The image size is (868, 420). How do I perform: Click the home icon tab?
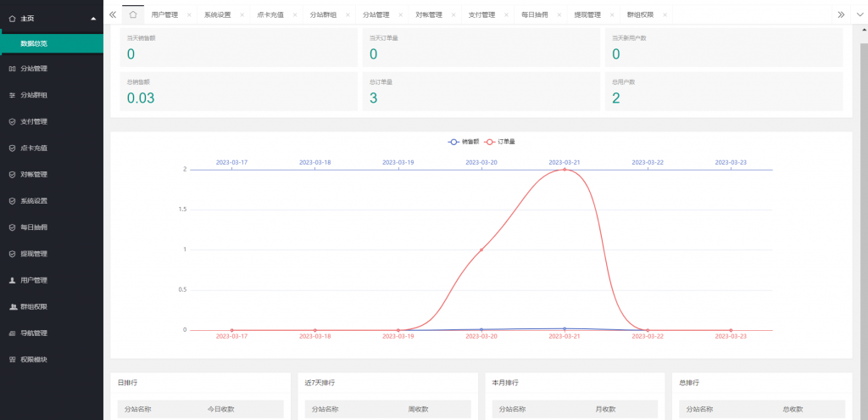point(133,14)
